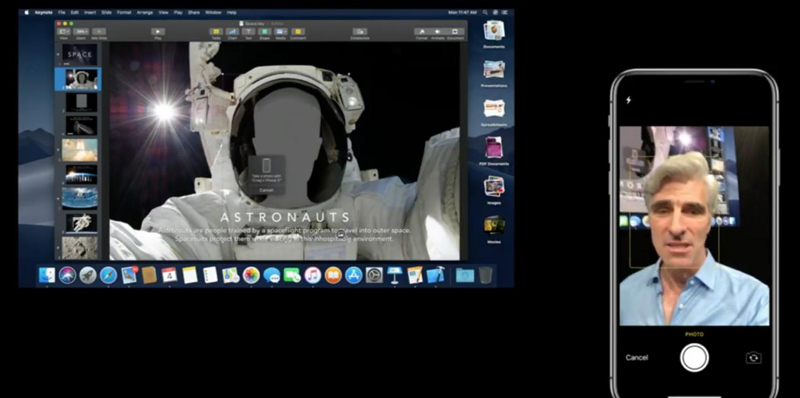Open the Trash in the Dock
800x398 pixels.
tap(485, 275)
